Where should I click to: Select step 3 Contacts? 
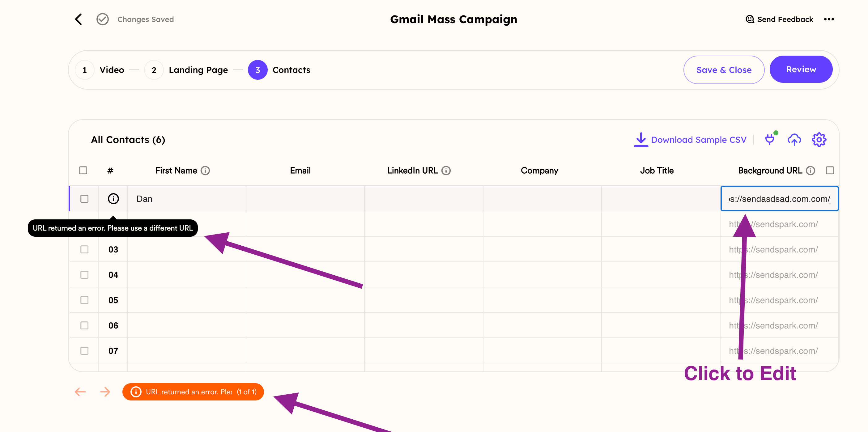[279, 70]
